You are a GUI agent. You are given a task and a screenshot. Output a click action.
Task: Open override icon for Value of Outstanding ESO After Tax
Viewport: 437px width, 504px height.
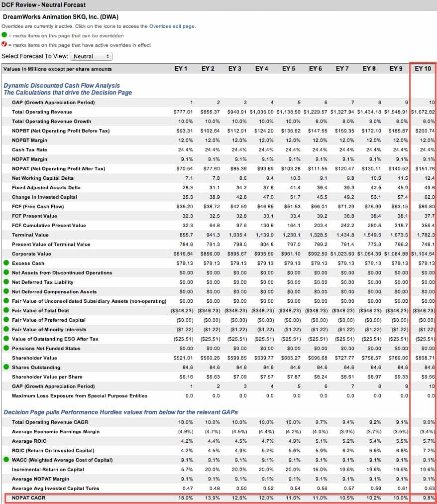(x=6, y=339)
